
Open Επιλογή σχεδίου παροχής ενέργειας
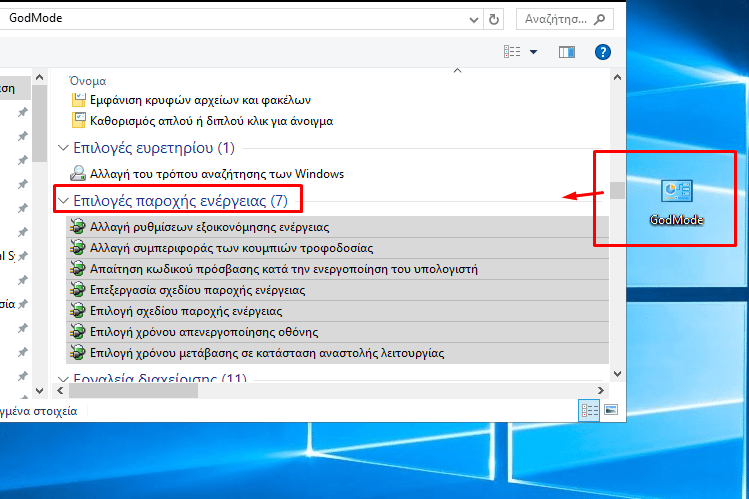coord(338,311)
